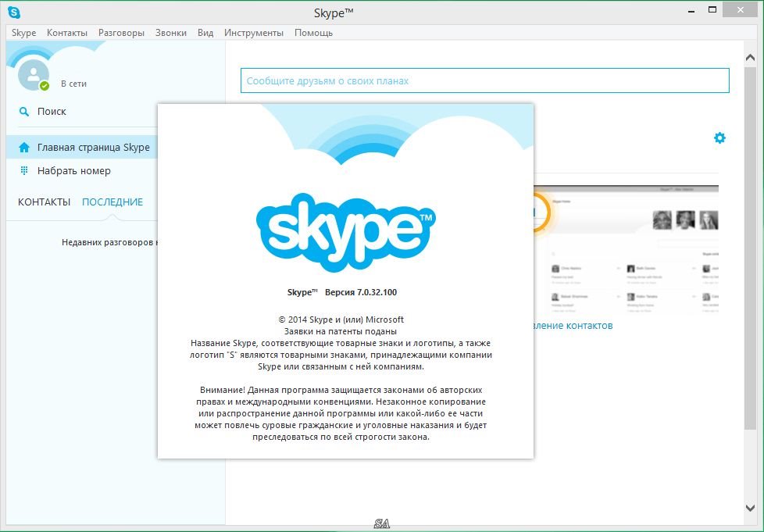
Task: Click 'Заявки на патенты поданы' text
Action: (x=341, y=331)
